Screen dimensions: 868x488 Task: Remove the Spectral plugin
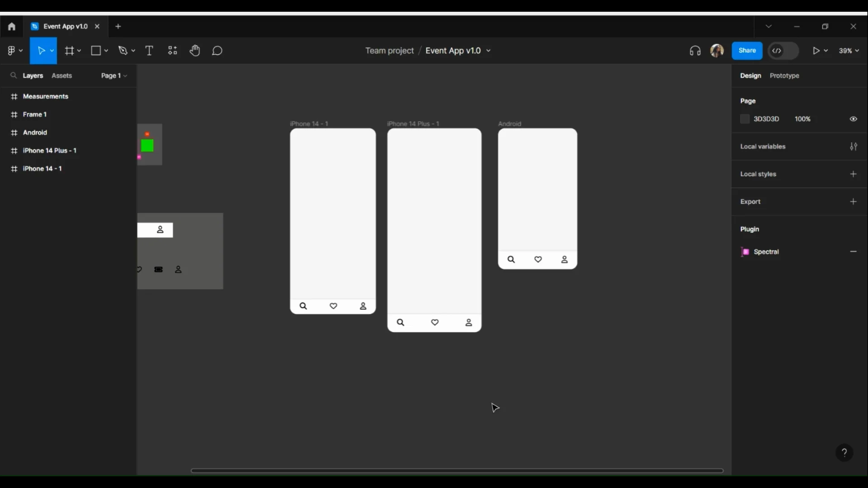coord(854,252)
